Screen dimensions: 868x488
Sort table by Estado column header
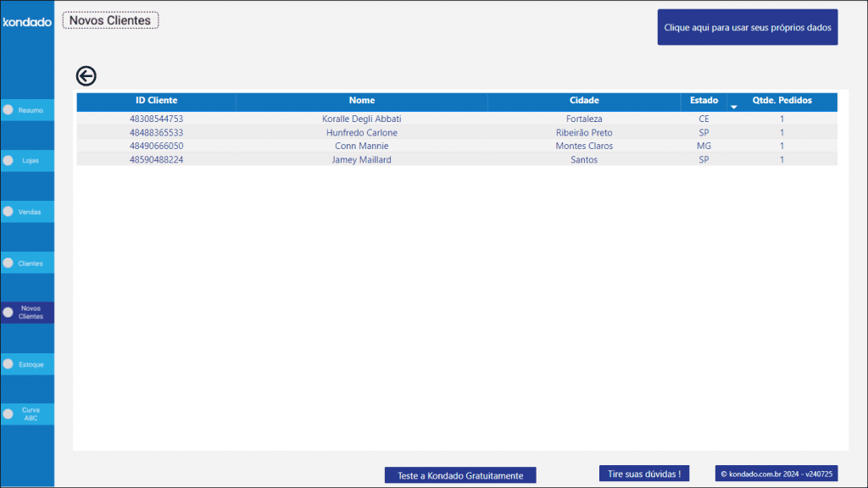704,101
